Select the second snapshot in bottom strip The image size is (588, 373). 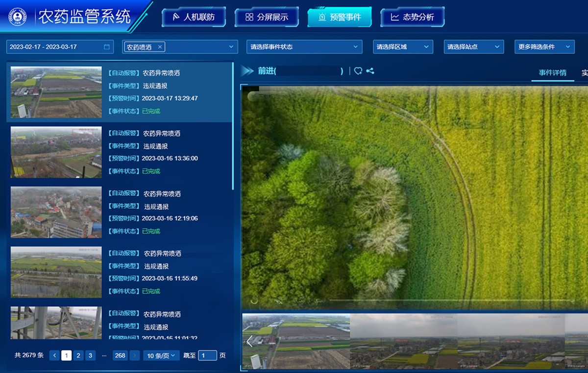[404, 342]
